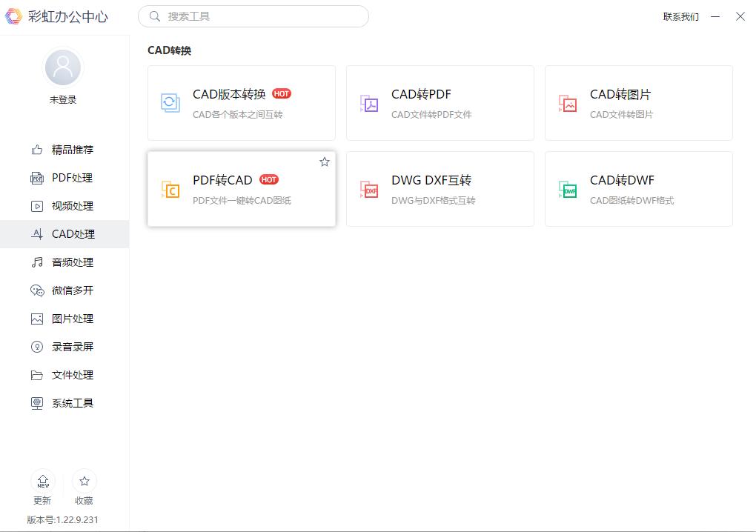Click description PDF文件一键转CAD图纸
Screen dimensions: 756x532
click(x=242, y=201)
